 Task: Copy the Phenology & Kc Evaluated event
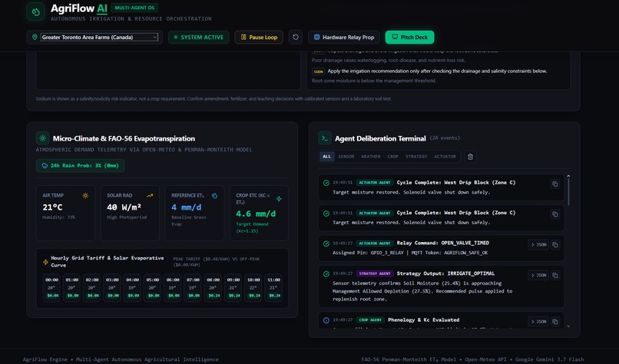[555, 321]
